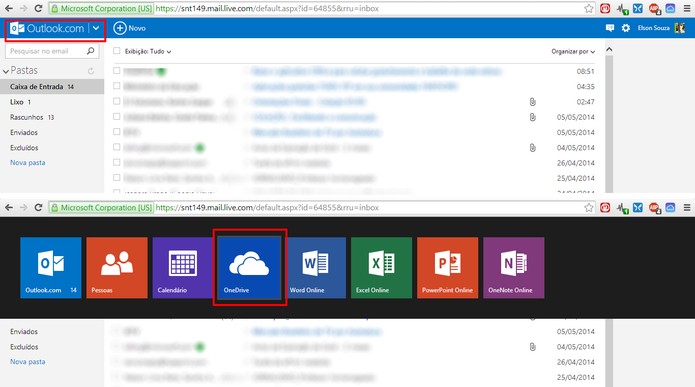Click the browser back arrow above the app tiles

click(9, 207)
